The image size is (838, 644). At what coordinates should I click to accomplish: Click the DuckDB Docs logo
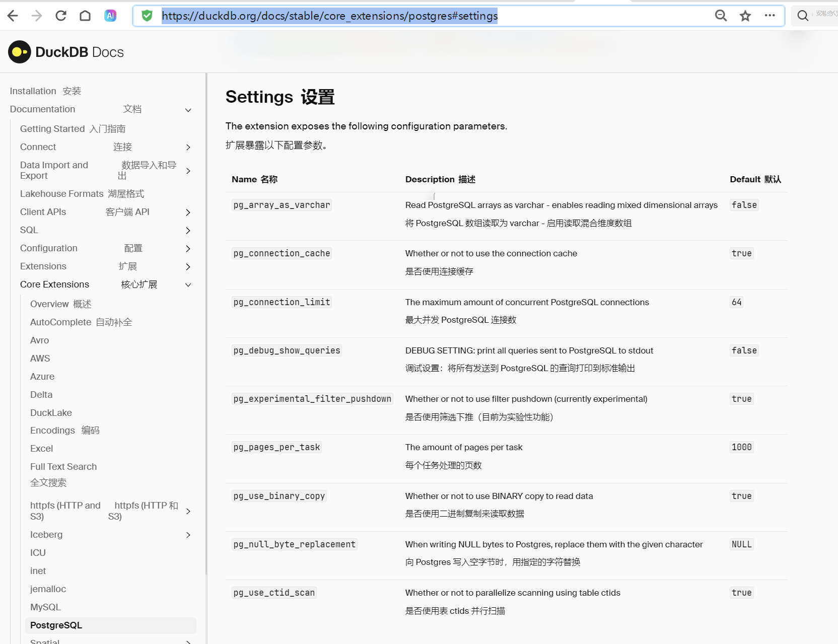coord(66,52)
